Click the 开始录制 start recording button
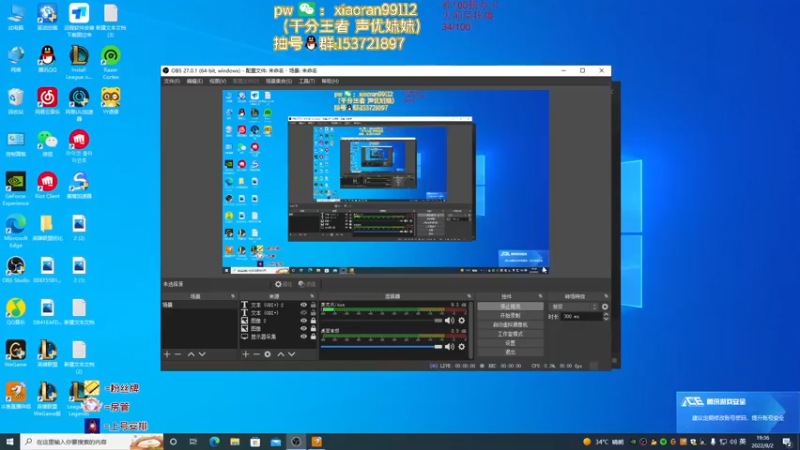Image resolution: width=800 pixels, height=450 pixels. pos(510,316)
